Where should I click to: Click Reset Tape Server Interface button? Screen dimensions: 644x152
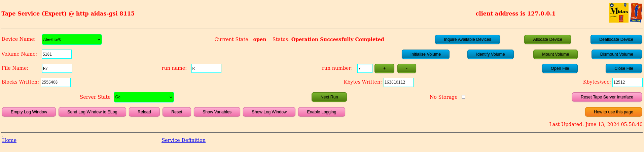point(607,97)
